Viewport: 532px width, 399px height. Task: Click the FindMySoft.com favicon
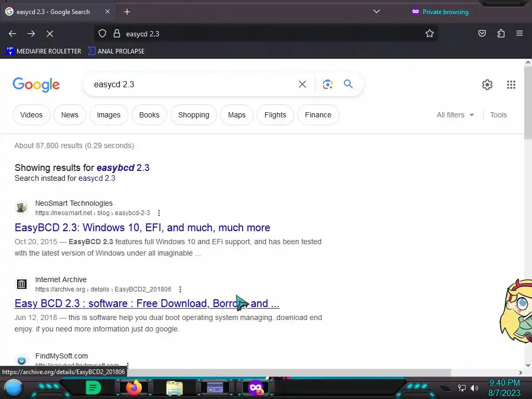tap(22, 360)
